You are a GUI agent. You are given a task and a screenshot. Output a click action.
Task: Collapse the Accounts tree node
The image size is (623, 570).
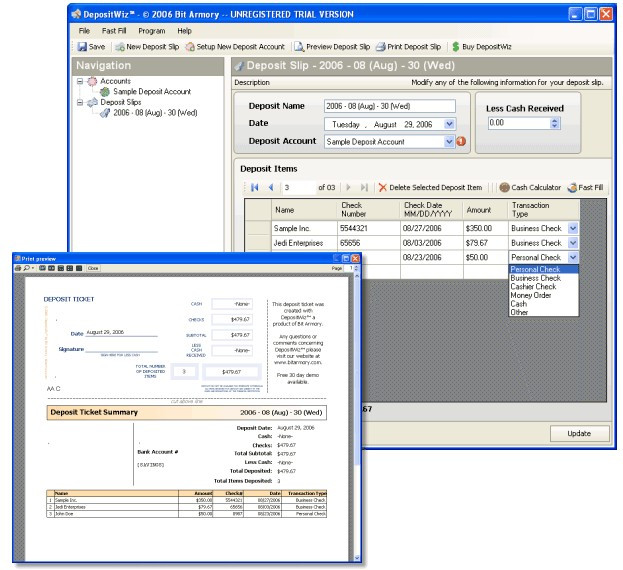[x=80, y=81]
